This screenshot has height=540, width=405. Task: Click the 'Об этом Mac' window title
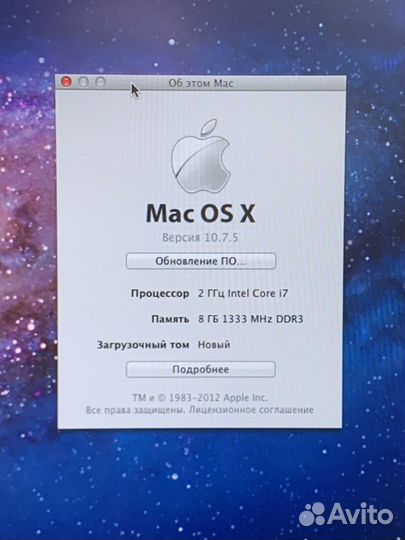201,83
